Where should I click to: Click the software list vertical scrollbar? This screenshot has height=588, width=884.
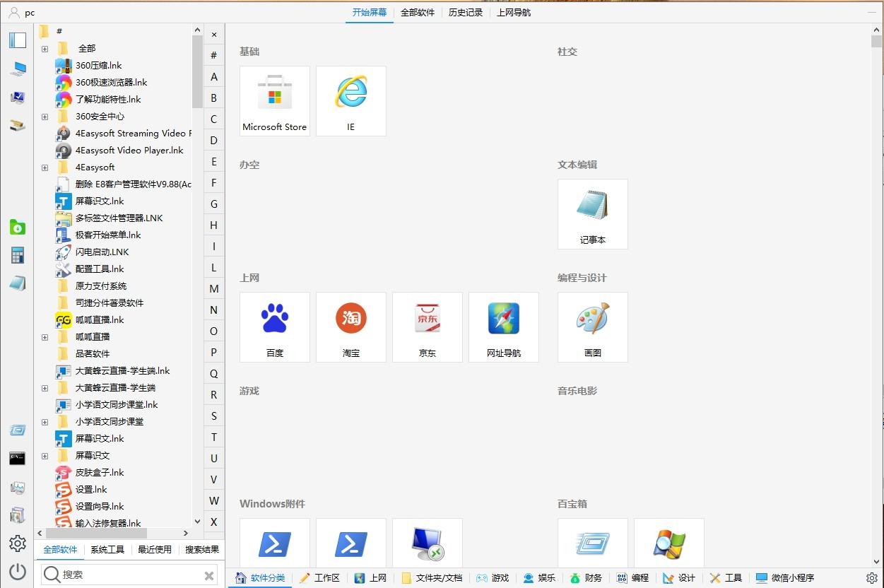197,71
